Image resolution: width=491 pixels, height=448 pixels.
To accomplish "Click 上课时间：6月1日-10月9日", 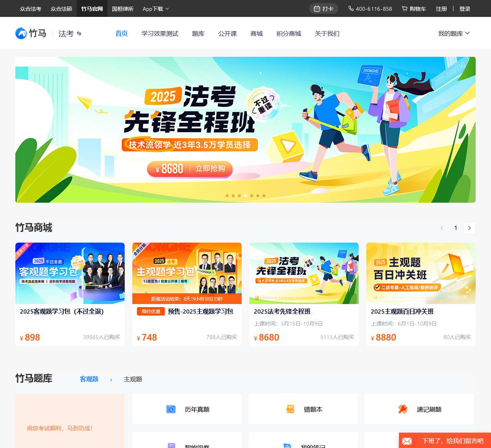I will pos(404,324).
